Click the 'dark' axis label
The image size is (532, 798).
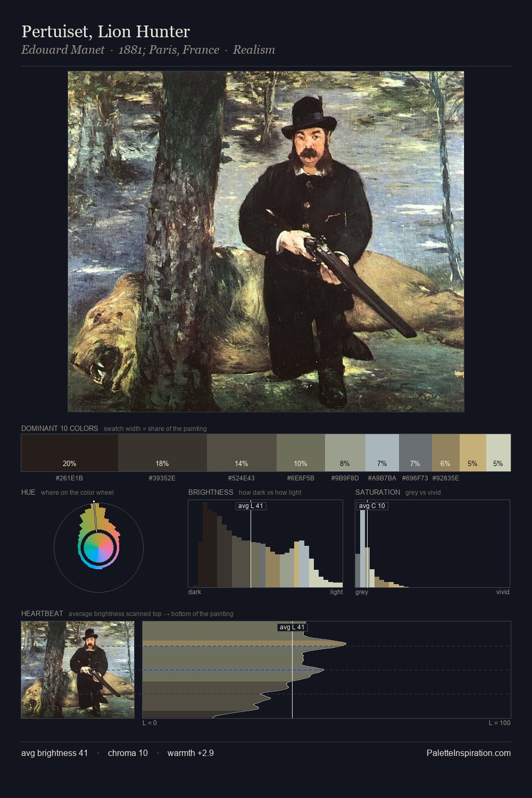(x=195, y=592)
